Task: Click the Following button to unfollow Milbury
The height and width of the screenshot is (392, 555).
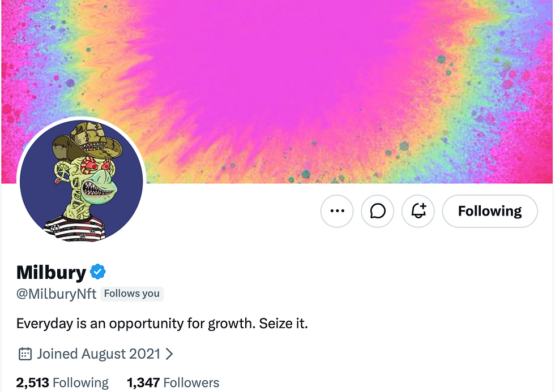Action: 490,211
